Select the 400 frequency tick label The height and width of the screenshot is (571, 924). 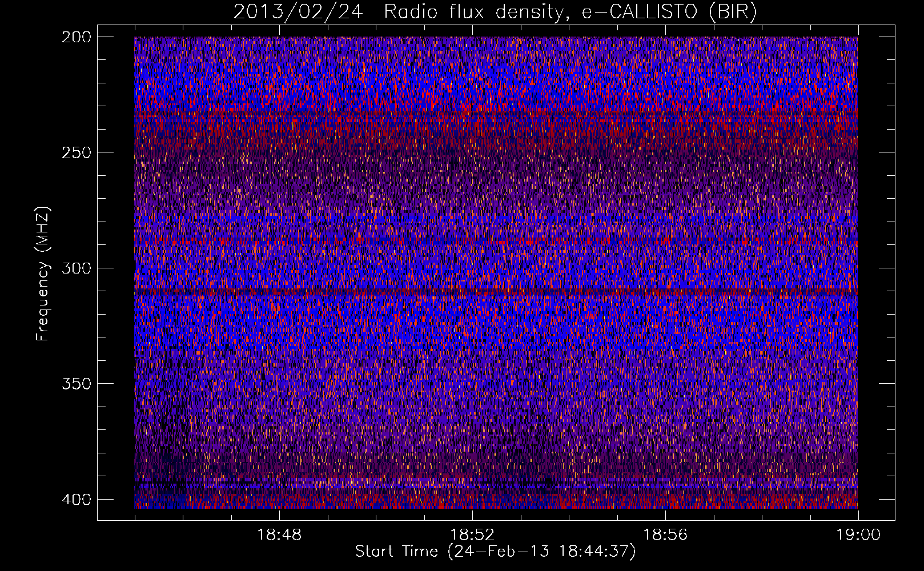(76, 499)
